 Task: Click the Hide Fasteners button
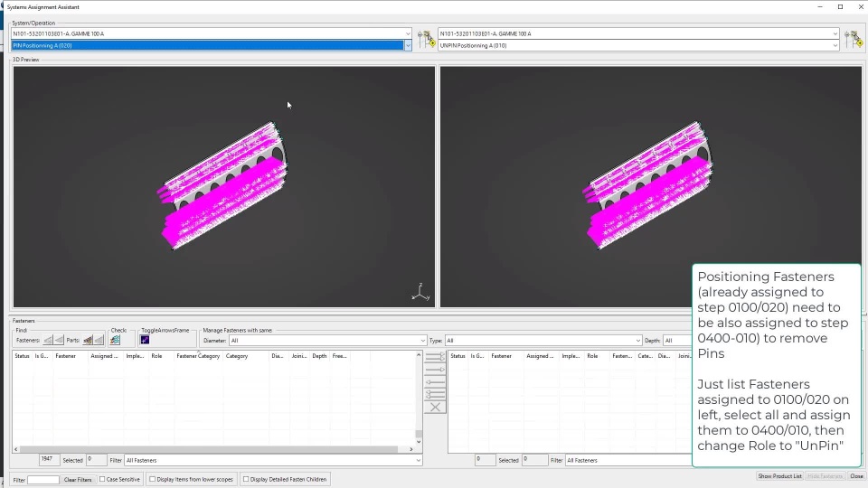(x=825, y=476)
